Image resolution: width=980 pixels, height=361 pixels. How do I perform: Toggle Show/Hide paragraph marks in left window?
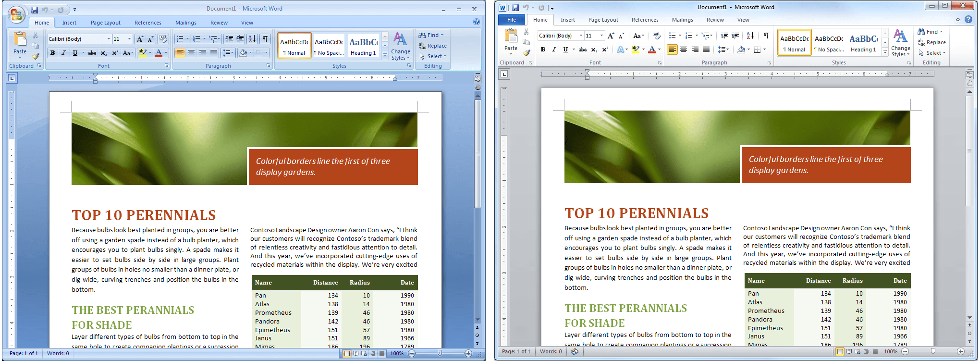point(265,39)
